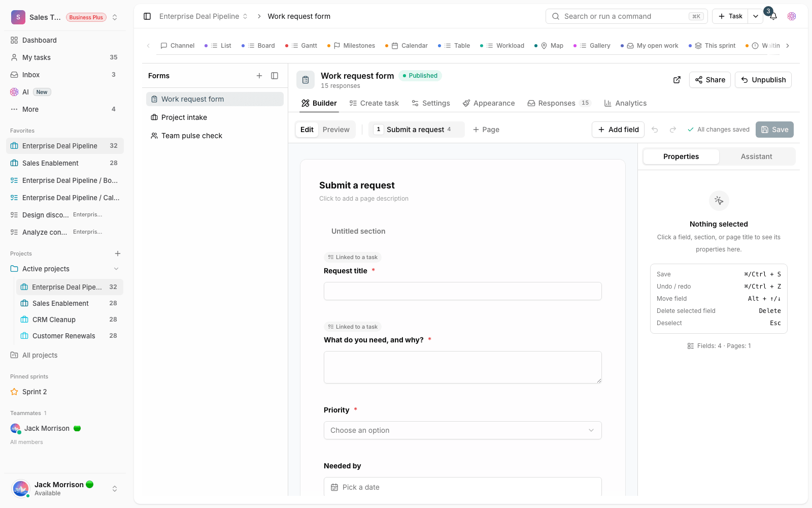Open notifications bell

(x=773, y=16)
